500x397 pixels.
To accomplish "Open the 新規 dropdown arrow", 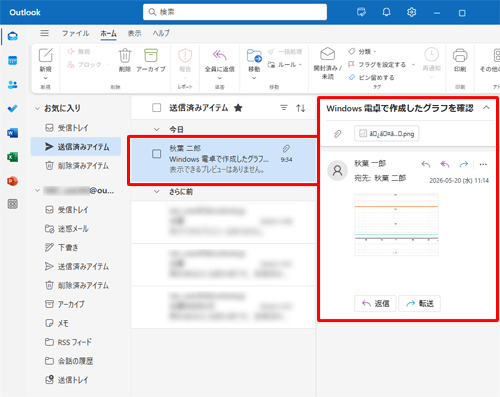I will point(46,78).
